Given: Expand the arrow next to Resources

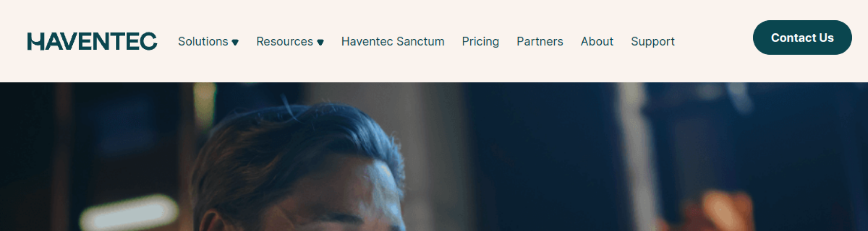Looking at the screenshot, I should pyautogui.click(x=321, y=42).
